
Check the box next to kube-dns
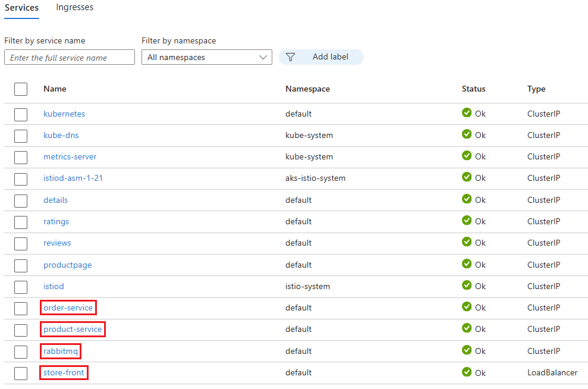coord(21,136)
